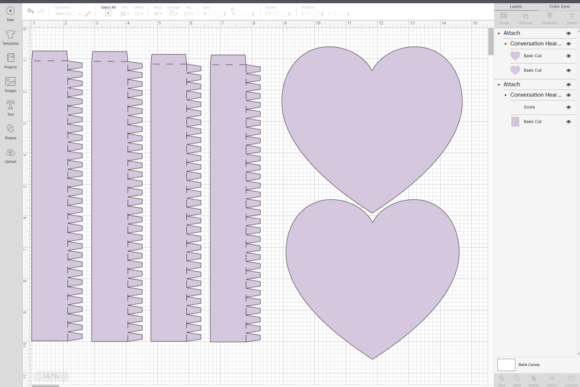Viewport: 580px width, 387px height.
Task: Open the Flip dropdown
Action: click(x=189, y=14)
